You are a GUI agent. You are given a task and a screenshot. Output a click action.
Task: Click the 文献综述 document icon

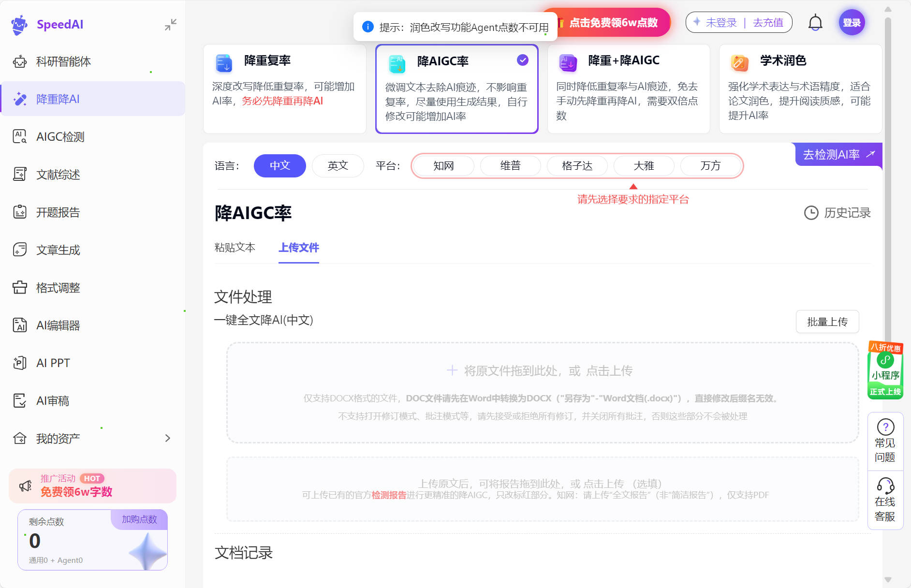(x=20, y=175)
